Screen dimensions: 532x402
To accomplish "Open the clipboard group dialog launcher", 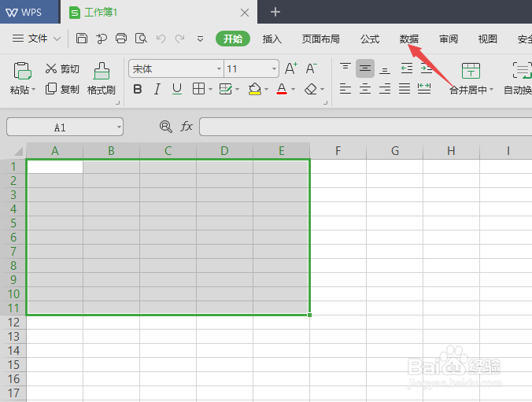I will click(x=118, y=102).
